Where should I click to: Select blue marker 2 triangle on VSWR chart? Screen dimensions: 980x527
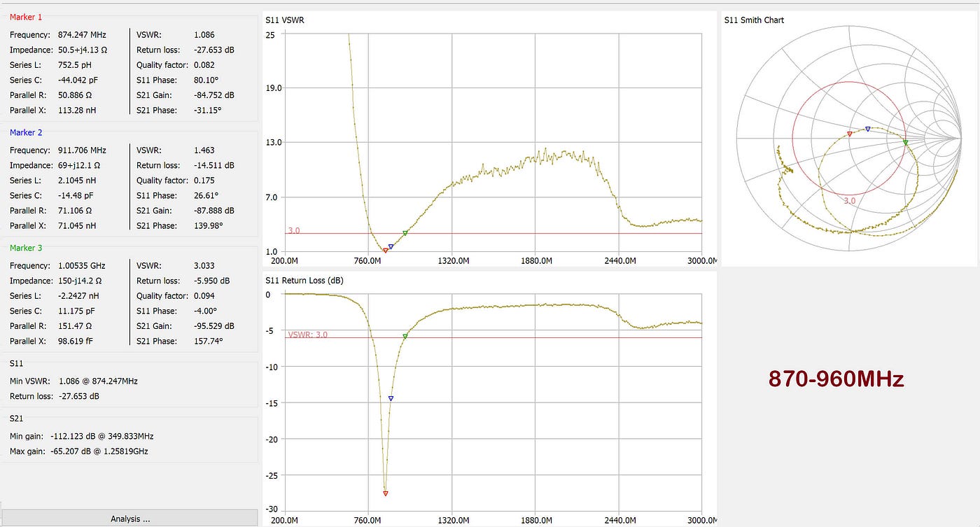click(x=391, y=246)
